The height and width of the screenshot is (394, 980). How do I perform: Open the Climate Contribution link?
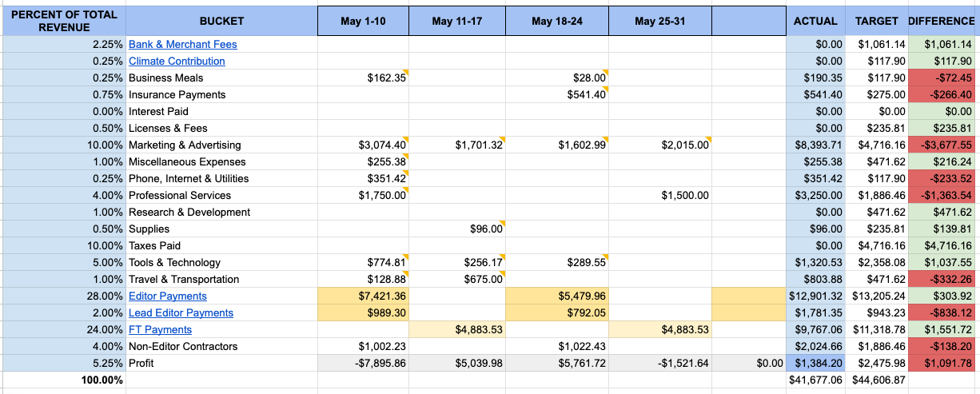(177, 61)
